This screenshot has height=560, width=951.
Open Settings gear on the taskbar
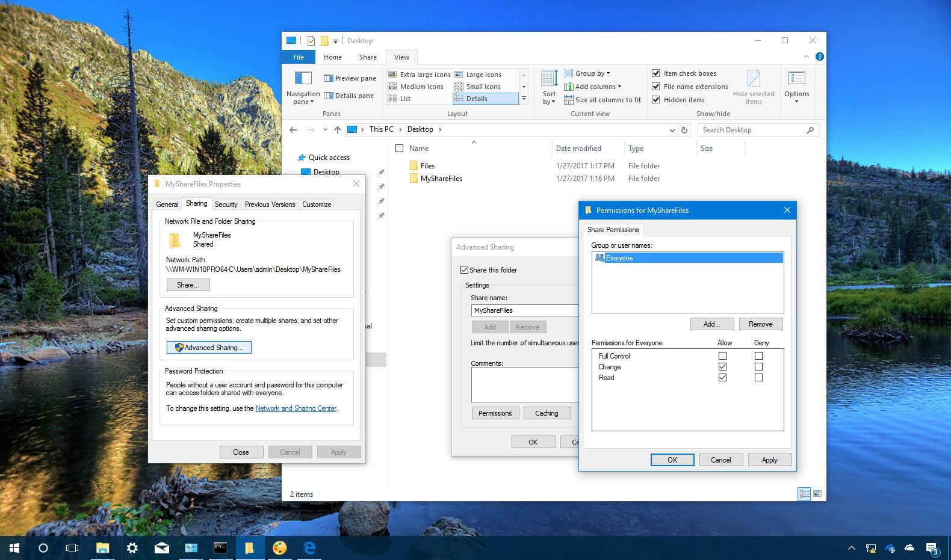(x=132, y=547)
